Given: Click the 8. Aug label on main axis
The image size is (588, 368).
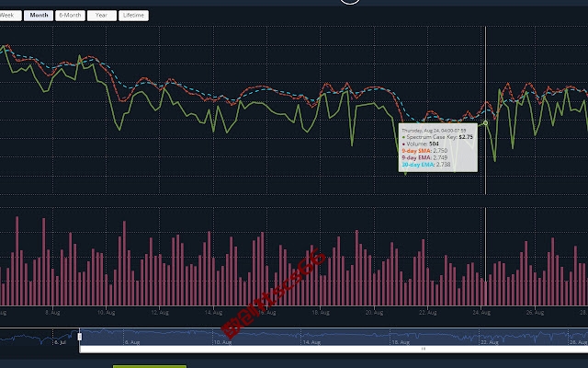Looking at the screenshot, I should pyautogui.click(x=52, y=313).
